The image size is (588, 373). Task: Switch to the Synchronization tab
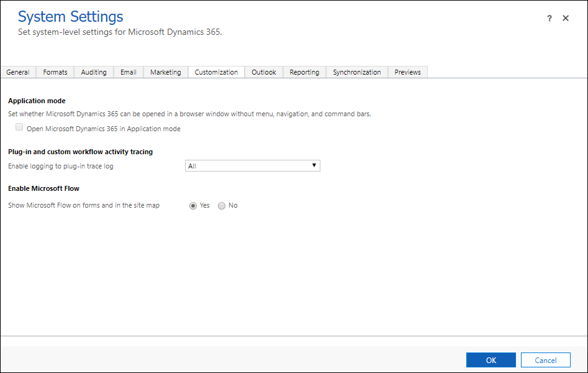coord(356,71)
